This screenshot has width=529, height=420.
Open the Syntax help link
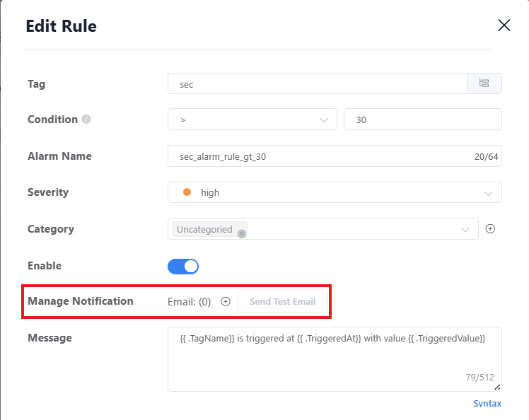(487, 403)
